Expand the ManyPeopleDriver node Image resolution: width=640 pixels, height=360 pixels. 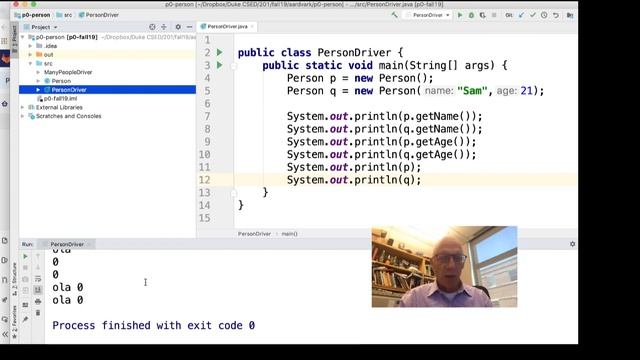pos(38,72)
